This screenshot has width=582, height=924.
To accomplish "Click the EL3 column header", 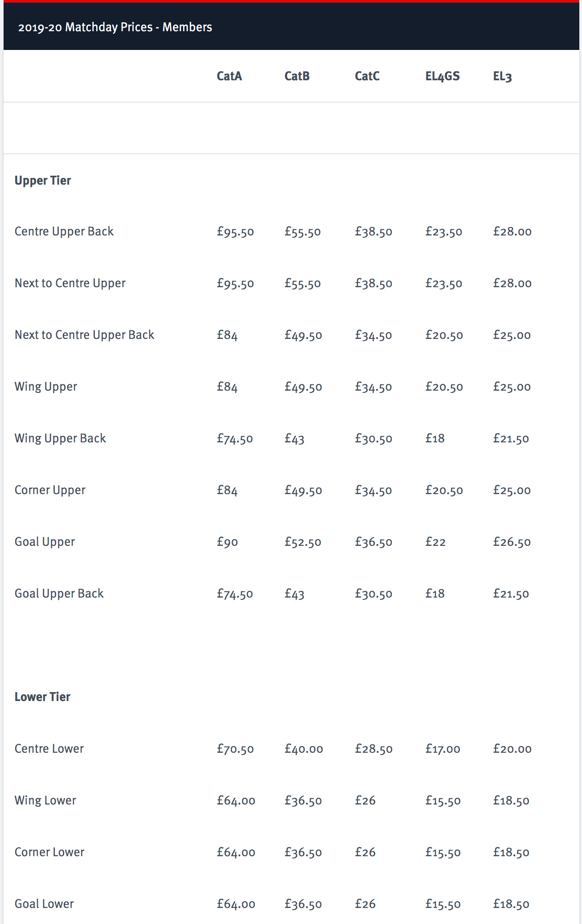I will [502, 76].
